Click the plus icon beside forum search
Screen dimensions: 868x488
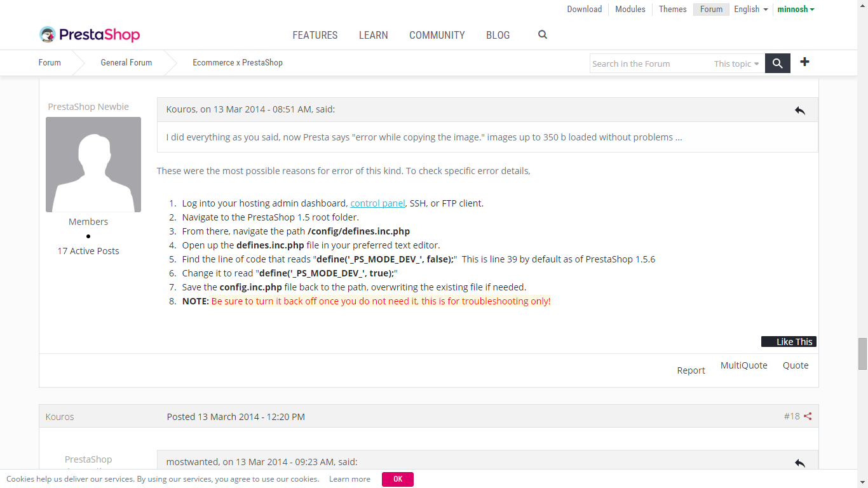click(804, 62)
